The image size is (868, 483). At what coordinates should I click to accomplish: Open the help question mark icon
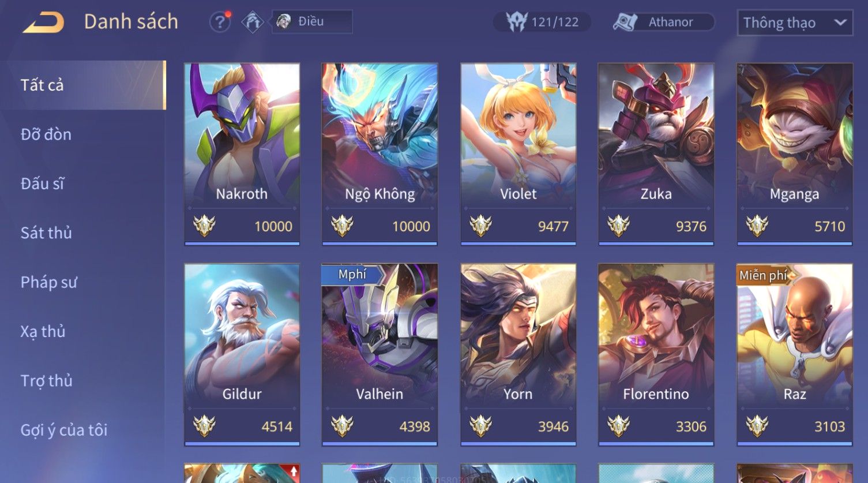(x=220, y=22)
